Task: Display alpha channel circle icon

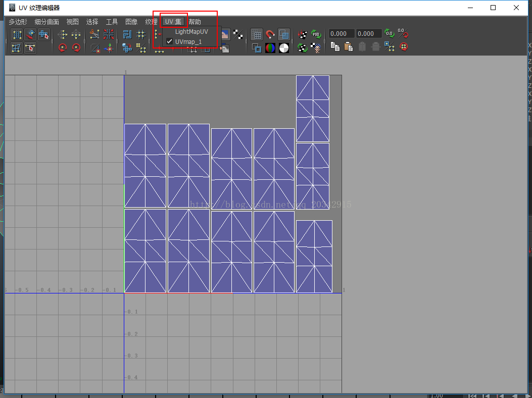Action: (283, 48)
